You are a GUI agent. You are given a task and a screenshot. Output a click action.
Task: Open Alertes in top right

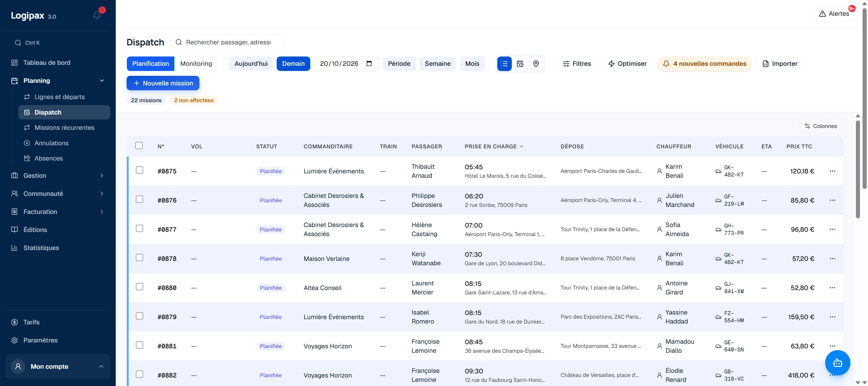coord(834,14)
